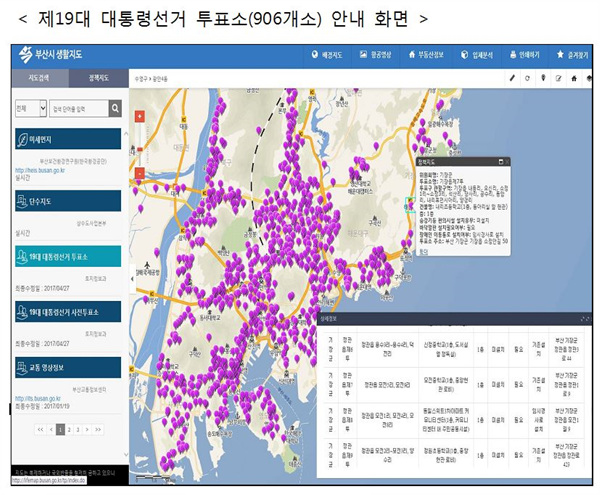Click the icon on 단수지도 banner
The image size is (600, 495).
[23, 201]
